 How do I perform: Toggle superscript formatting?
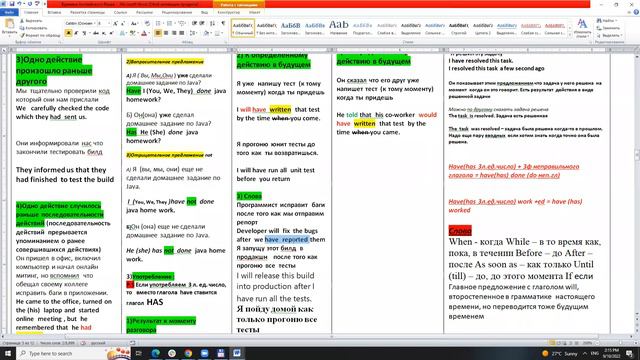tap(111, 33)
